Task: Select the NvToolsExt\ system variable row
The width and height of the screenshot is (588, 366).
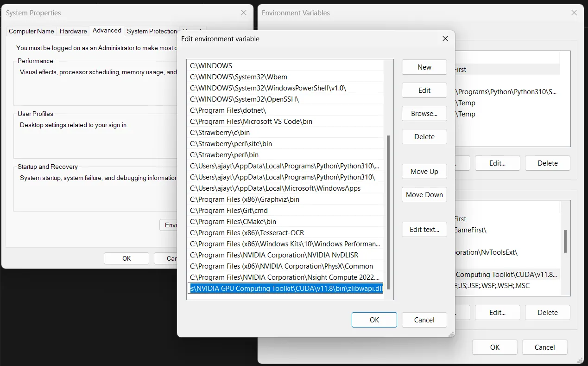Action: point(508,252)
